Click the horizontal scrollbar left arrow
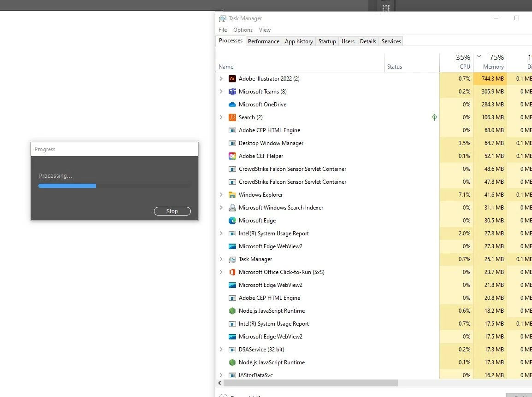Viewport: 532px width, 397px height. (219, 383)
